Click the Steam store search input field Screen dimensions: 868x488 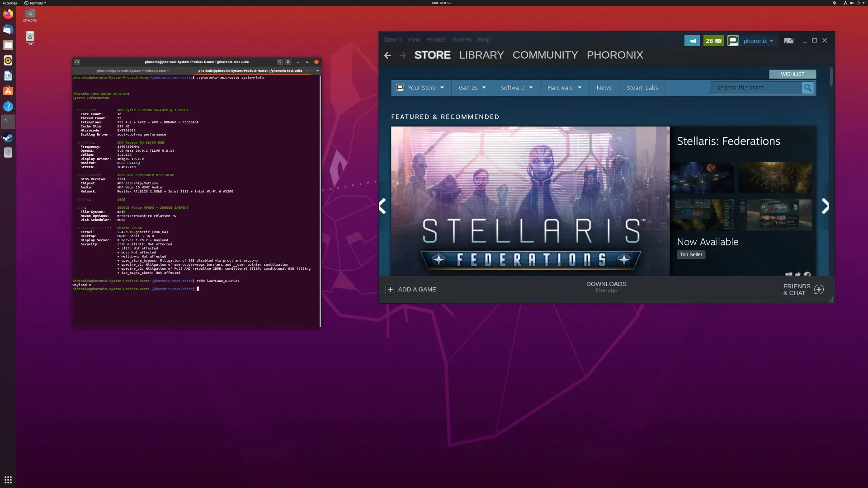point(757,88)
